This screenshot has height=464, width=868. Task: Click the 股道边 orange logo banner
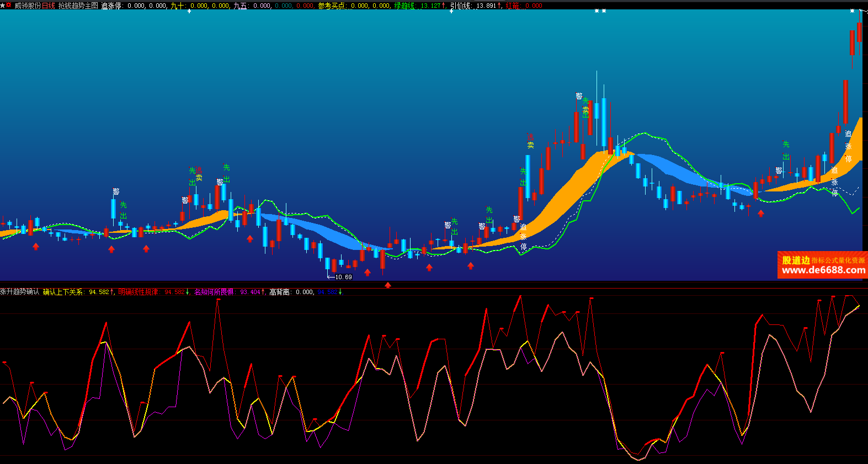pyautogui.click(x=796, y=260)
